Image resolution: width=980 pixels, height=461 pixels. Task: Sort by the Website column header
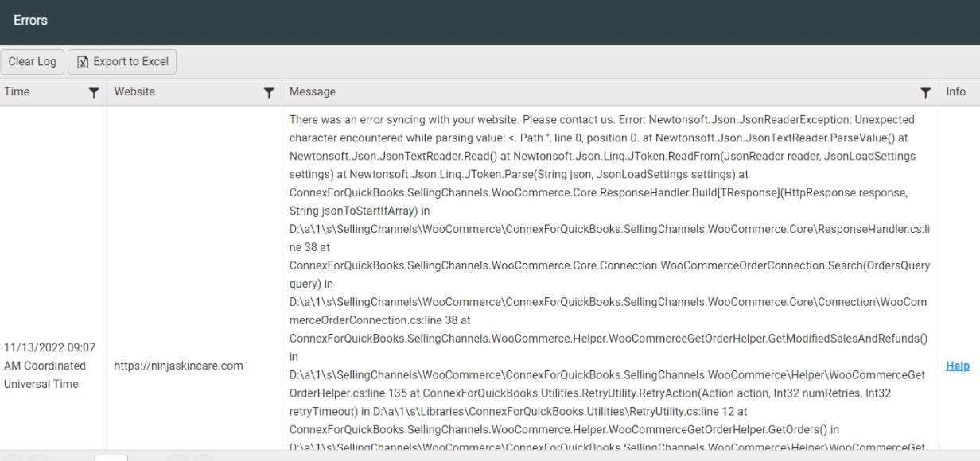click(x=134, y=91)
